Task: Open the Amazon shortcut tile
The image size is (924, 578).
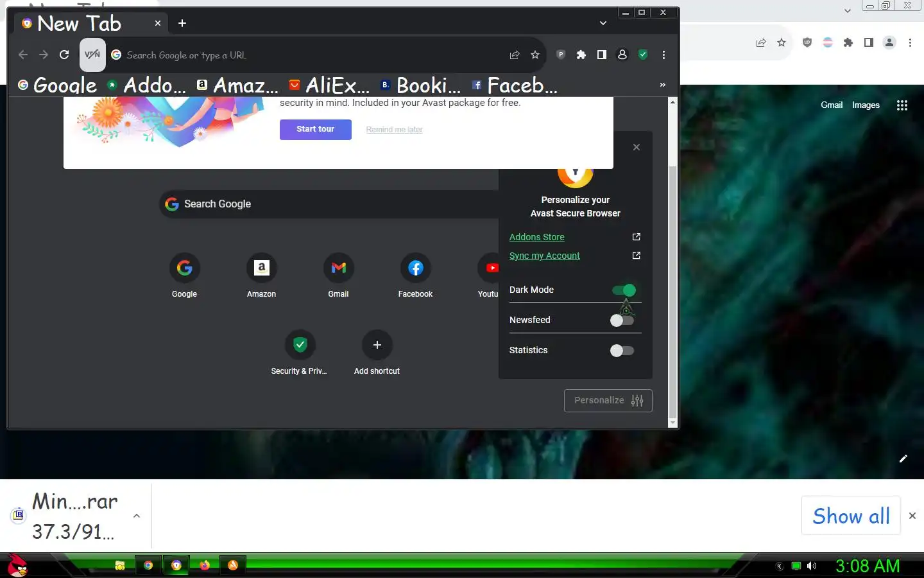Action: pyautogui.click(x=261, y=276)
